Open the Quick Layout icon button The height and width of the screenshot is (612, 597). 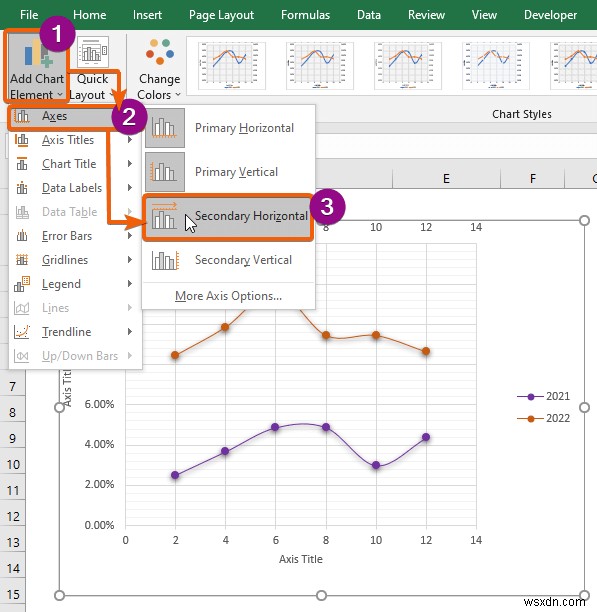[93, 52]
